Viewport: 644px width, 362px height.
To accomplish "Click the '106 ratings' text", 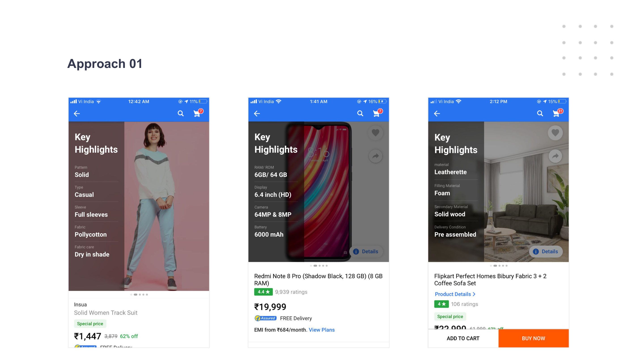I will click(464, 304).
